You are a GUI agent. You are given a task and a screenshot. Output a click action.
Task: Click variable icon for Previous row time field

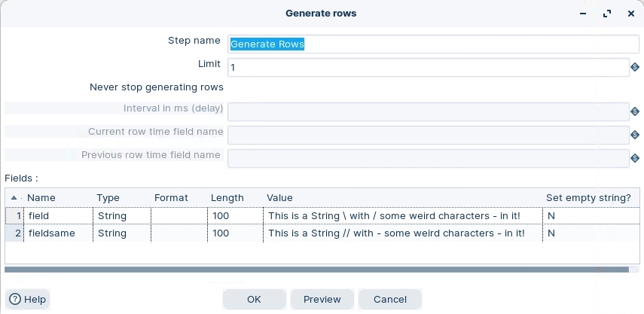635,158
